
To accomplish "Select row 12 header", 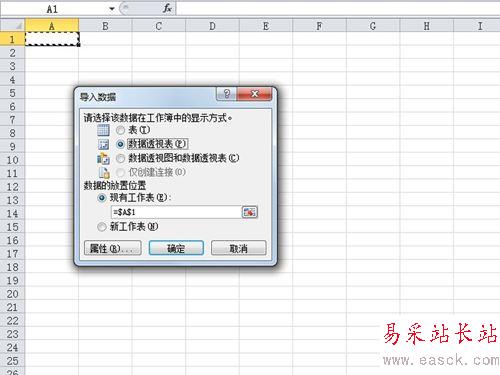I will coord(13,187).
